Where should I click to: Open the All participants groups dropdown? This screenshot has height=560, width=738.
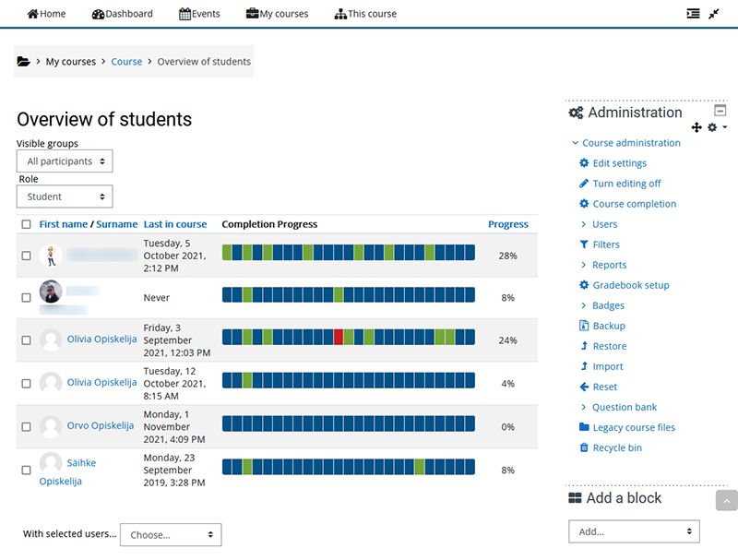[64, 161]
